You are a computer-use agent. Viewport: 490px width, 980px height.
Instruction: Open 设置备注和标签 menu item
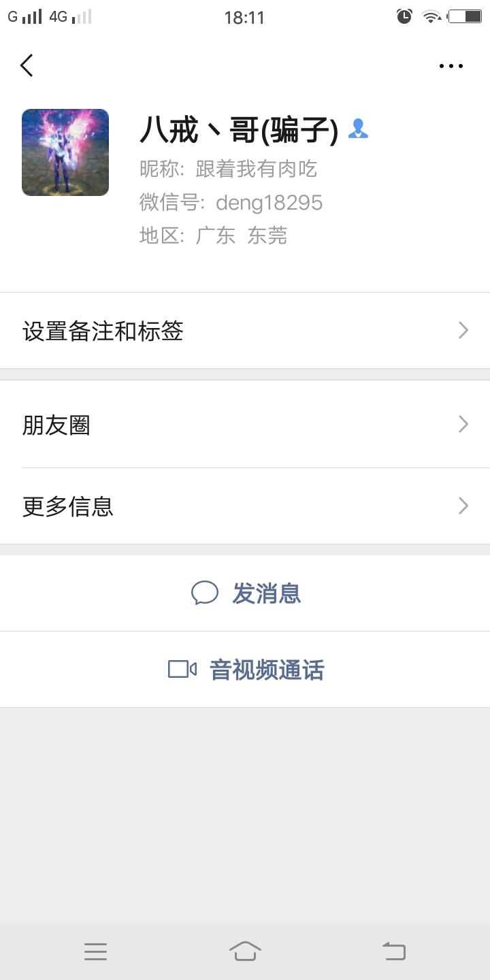pyautogui.click(x=103, y=331)
